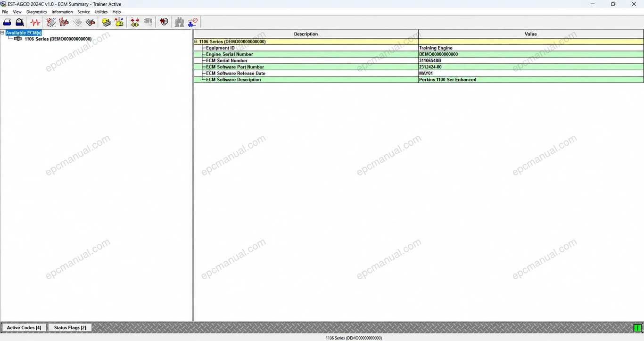Launch the WinFlash toolbar icon
Screen dimensions: 644x341
[164, 22]
